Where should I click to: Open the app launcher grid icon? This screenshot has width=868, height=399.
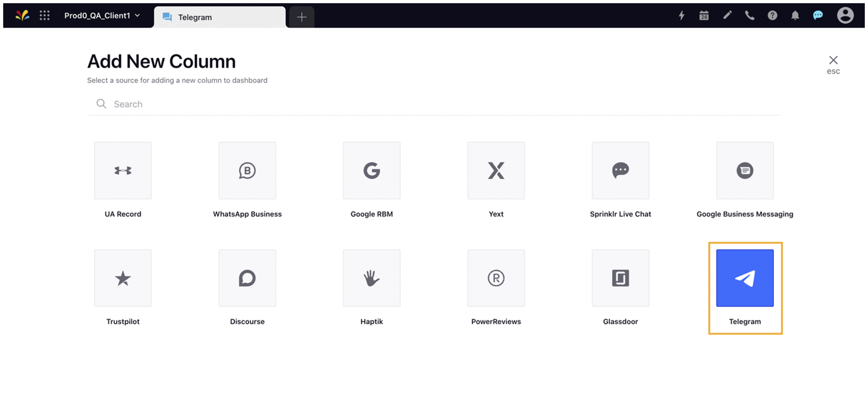tap(45, 16)
